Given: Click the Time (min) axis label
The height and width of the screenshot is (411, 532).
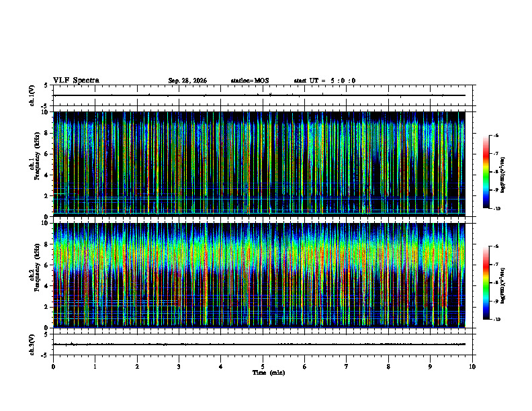Looking at the screenshot, I should point(269,373).
